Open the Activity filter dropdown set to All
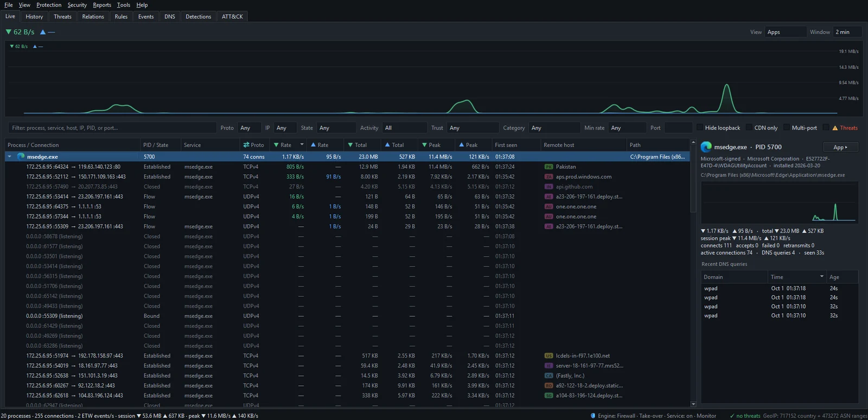Viewport: 868px width, 420px height. [404, 128]
